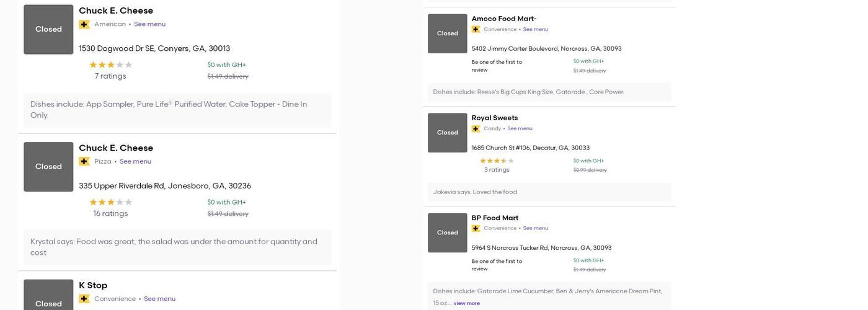Image resolution: width=868 pixels, height=310 pixels.
Task: Click the GH+ badge on BP Food Mart
Action: tap(476, 228)
